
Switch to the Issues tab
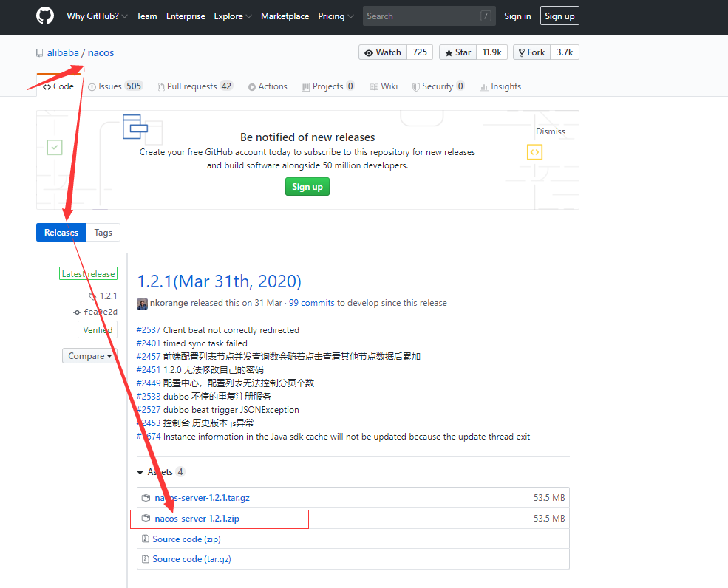(115, 86)
